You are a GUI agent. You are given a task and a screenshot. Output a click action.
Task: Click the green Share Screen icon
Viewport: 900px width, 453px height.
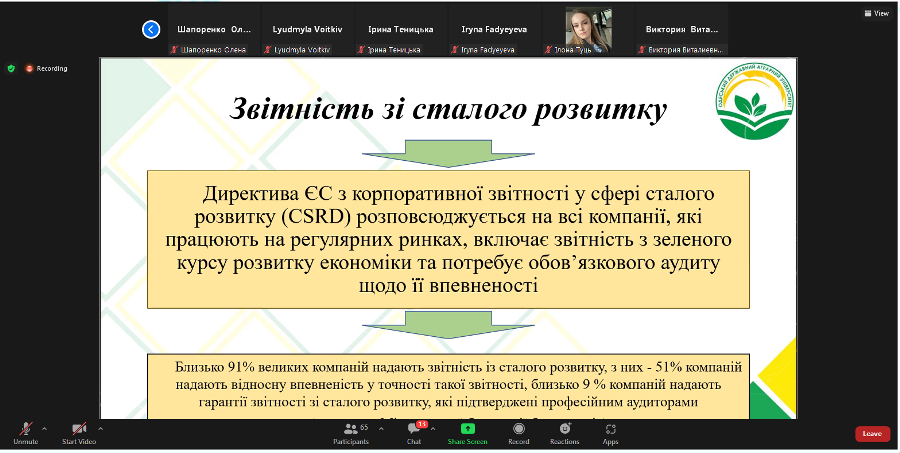[x=467, y=431]
